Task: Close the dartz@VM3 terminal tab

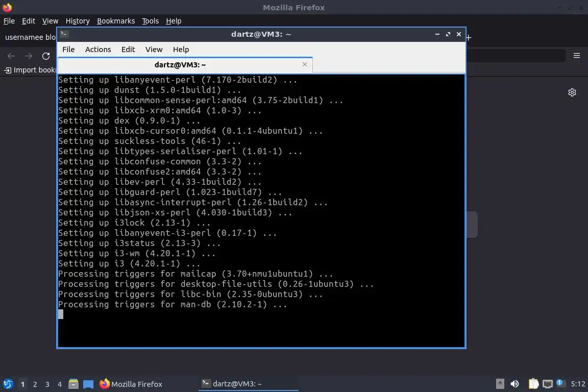Action: click(x=305, y=64)
